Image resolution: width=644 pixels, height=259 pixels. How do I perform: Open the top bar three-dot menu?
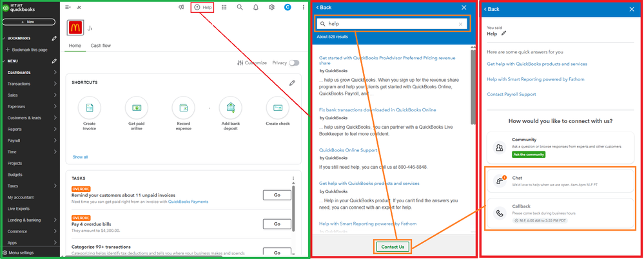[304, 7]
